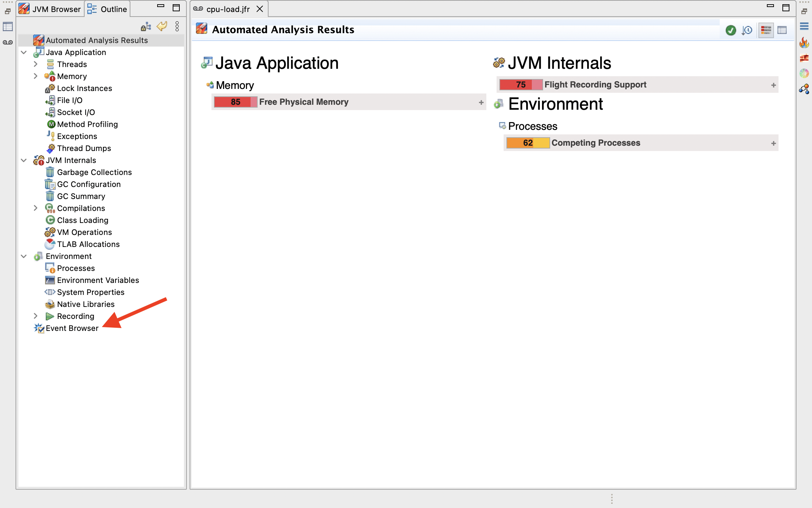Click the Stack Trace lines icon

click(x=804, y=26)
